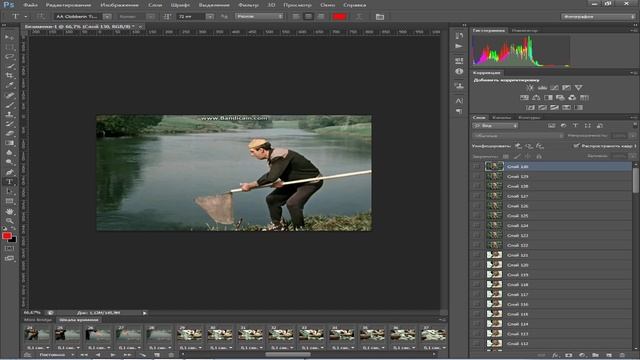This screenshot has height=360, width=640.
Task: Center text alignment button
Action: [x=308, y=17]
